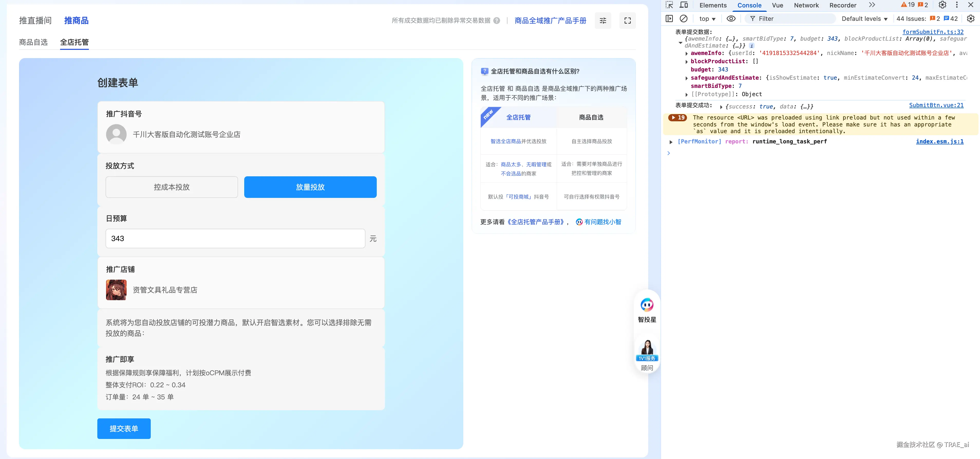
Task: Switch to the 商品自选 tab
Action: tap(33, 42)
